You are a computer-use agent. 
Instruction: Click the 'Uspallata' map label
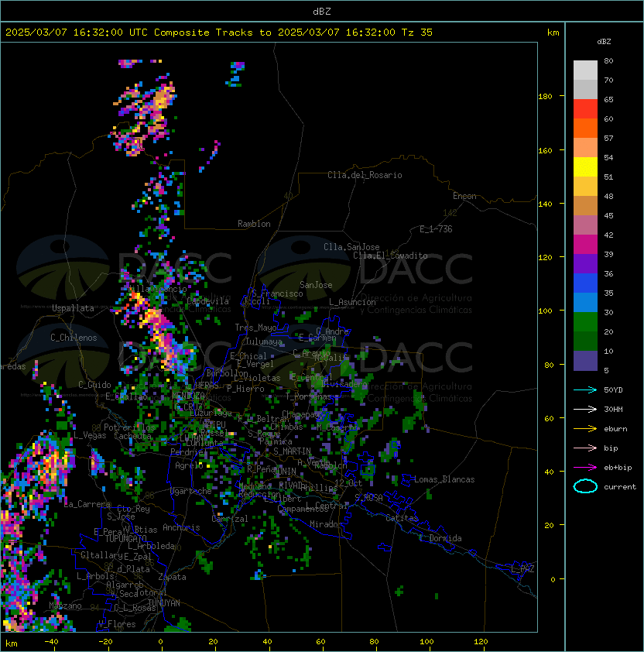pos(74,308)
